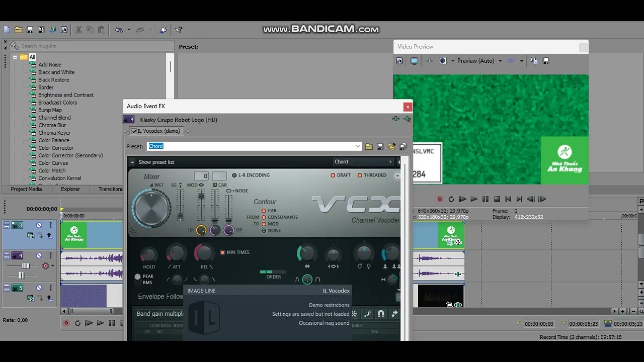Select CAR contour radio option
The width and height of the screenshot is (644, 362).
(269, 211)
